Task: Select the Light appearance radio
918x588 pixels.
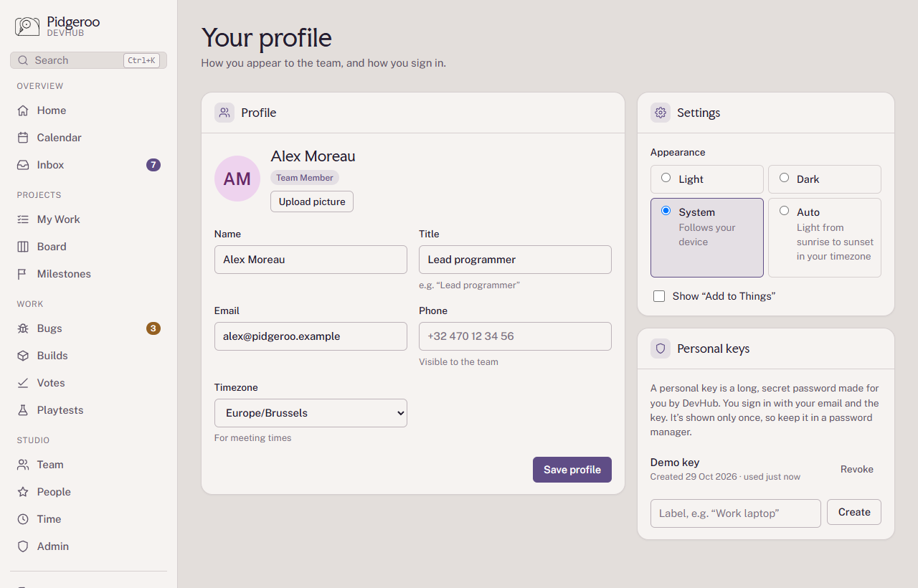Action: coord(666,178)
